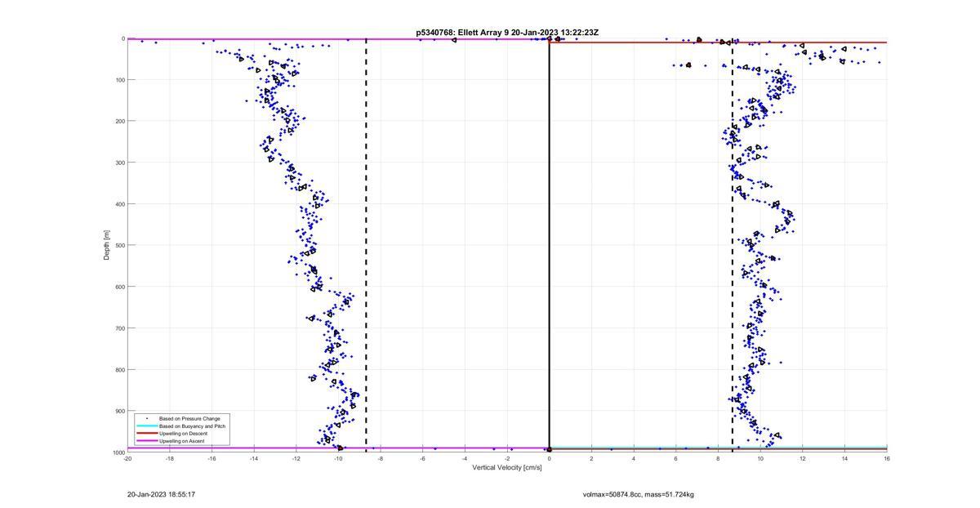Click the dashed vertical line near -8.7 cm/s
Image resolution: width=980 pixels, height=508 pixels.
[366, 245]
